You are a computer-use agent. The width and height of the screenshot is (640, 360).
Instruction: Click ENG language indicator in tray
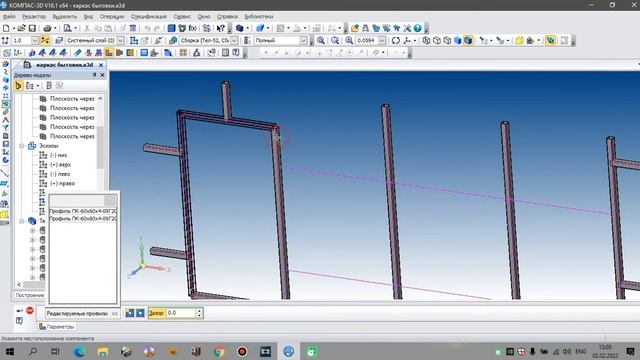[581, 351]
